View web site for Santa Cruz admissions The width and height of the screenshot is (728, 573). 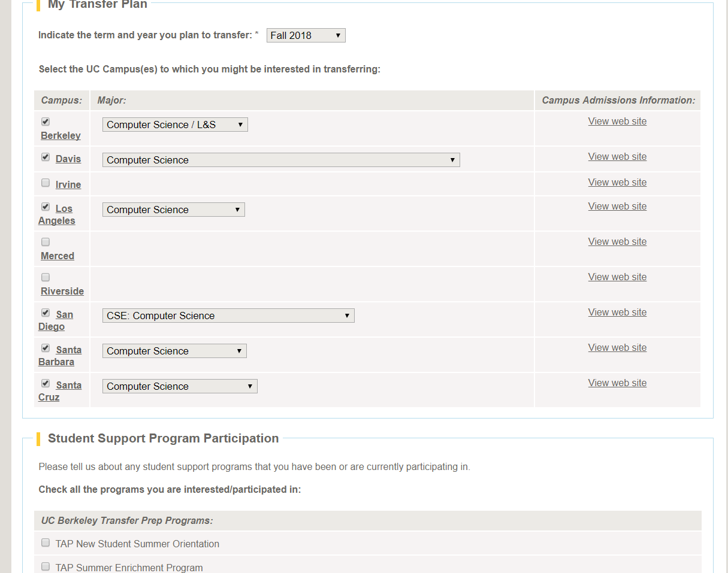point(617,383)
